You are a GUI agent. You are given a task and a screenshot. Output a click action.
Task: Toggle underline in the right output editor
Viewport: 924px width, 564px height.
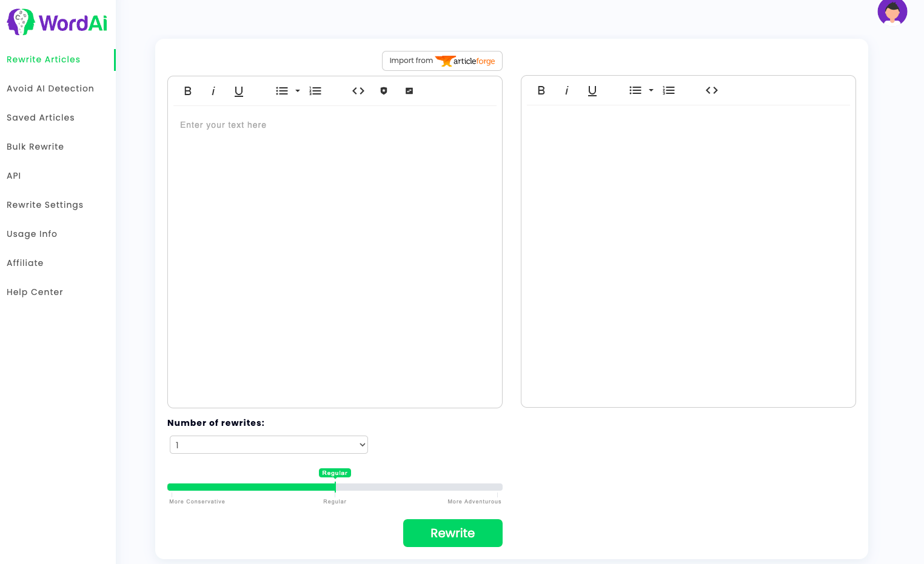pos(592,90)
